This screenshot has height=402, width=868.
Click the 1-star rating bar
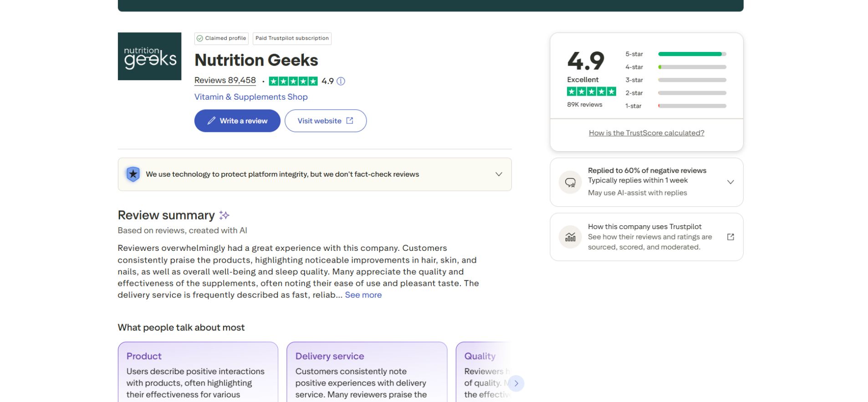(x=692, y=106)
